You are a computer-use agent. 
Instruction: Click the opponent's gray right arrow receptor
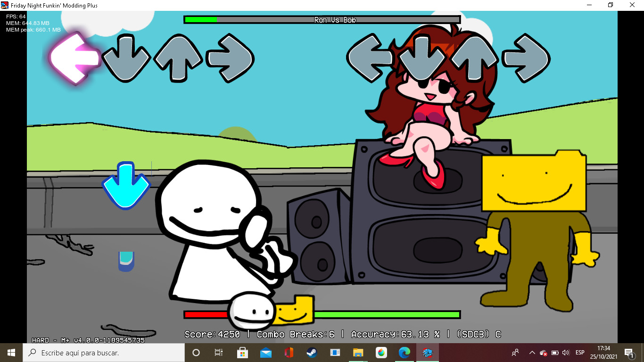[230, 58]
